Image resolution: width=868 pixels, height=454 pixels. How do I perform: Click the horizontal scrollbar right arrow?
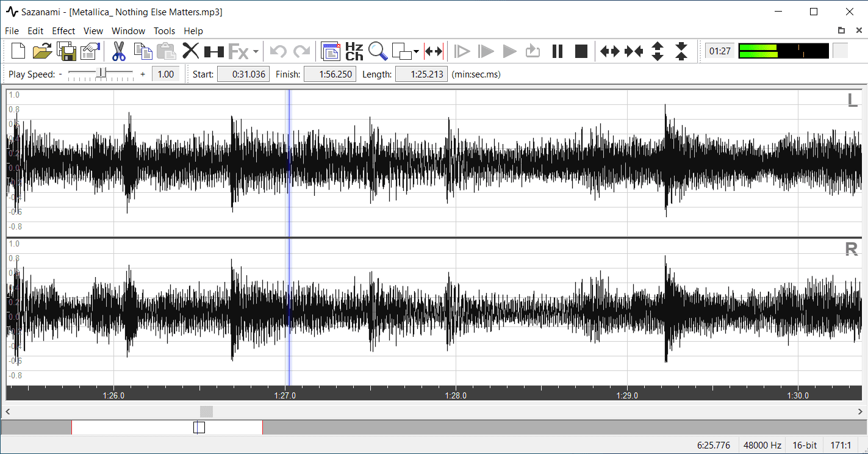click(860, 412)
